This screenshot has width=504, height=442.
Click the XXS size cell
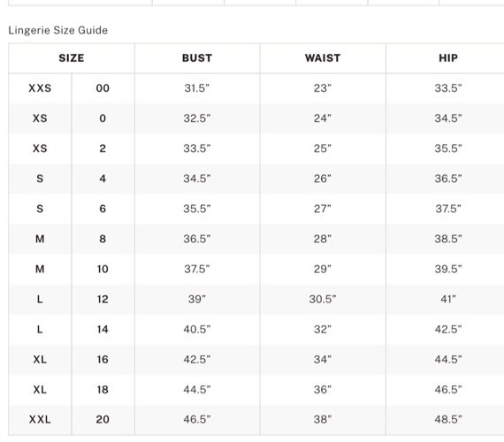(x=40, y=88)
